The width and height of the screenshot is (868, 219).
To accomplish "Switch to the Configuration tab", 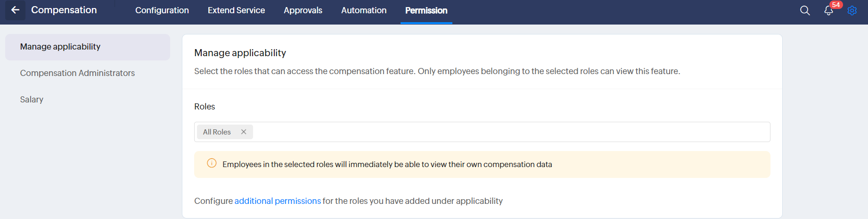I will coord(162,10).
